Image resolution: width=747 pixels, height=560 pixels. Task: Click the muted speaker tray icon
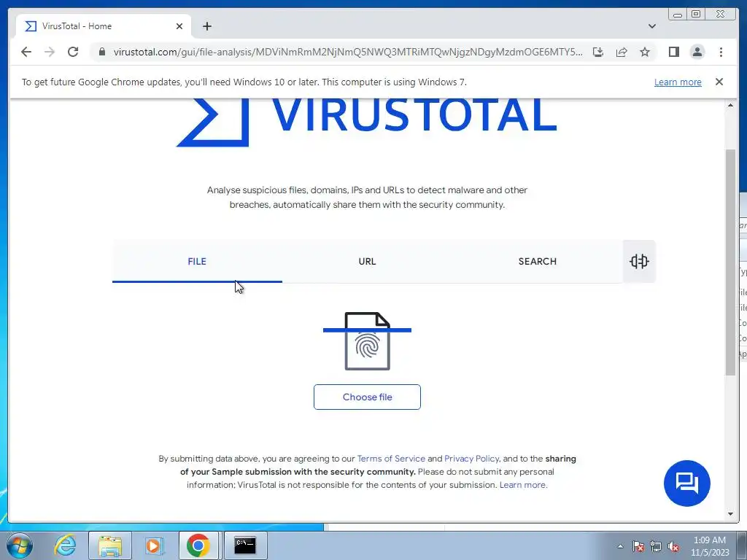(x=673, y=546)
